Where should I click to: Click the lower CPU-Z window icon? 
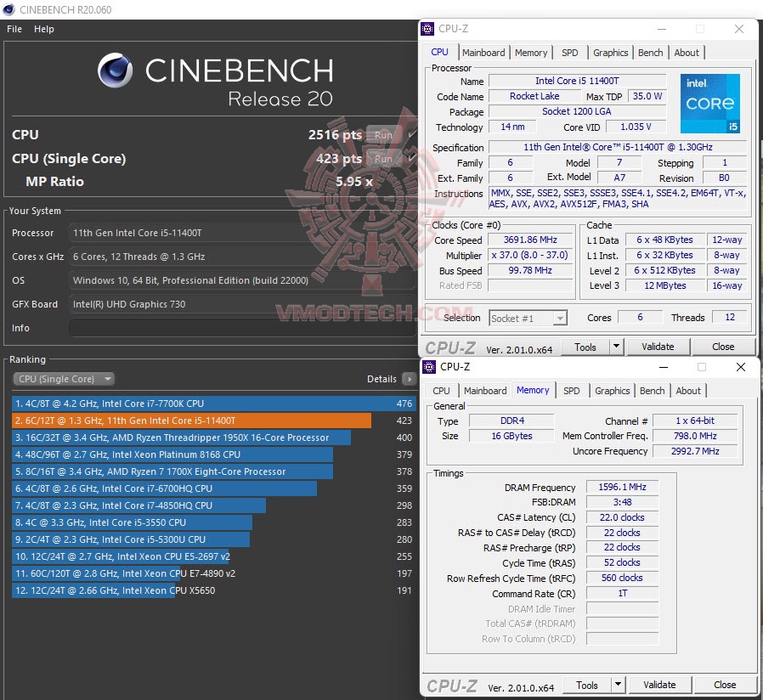pyautogui.click(x=429, y=367)
